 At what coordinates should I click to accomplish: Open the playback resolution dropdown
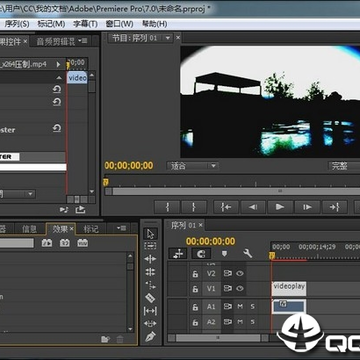tap(344, 166)
